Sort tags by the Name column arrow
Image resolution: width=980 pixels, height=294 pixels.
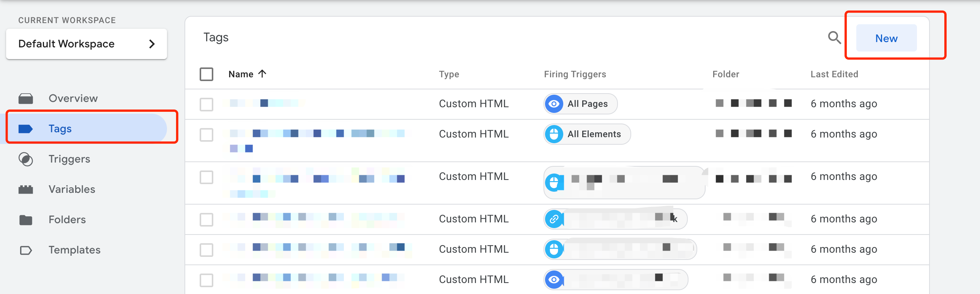pos(262,74)
